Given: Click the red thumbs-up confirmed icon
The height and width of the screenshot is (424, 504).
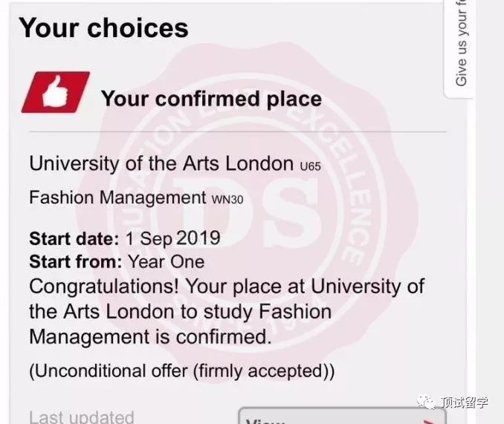Looking at the screenshot, I should point(55,93).
